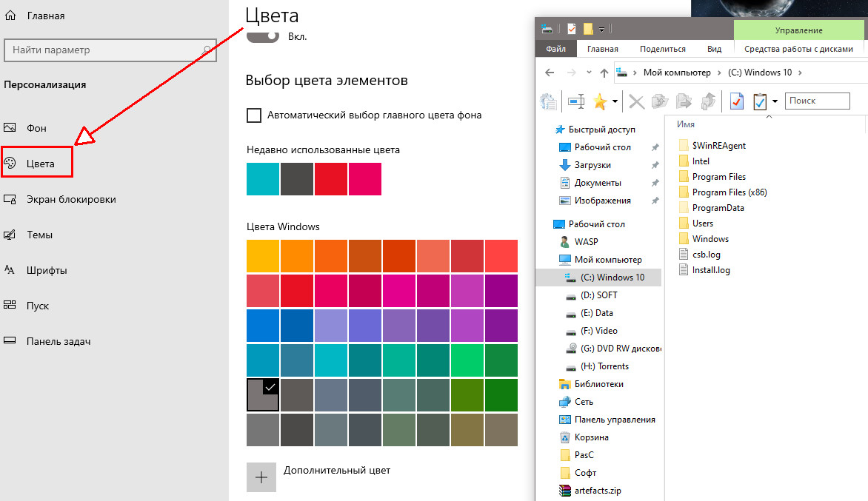Open quick access toolbar customize dropdown
The height and width of the screenshot is (501, 868).
(x=602, y=30)
